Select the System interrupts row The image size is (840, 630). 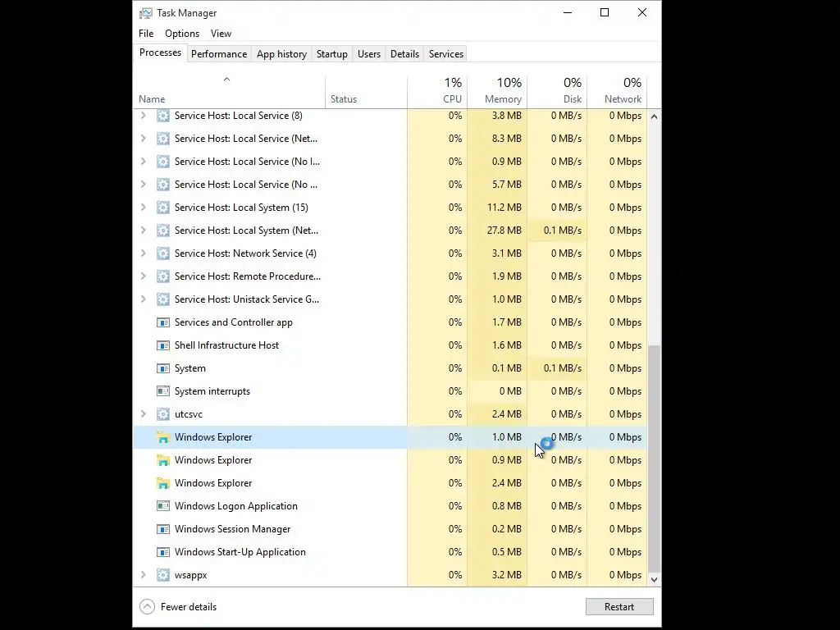click(x=390, y=391)
